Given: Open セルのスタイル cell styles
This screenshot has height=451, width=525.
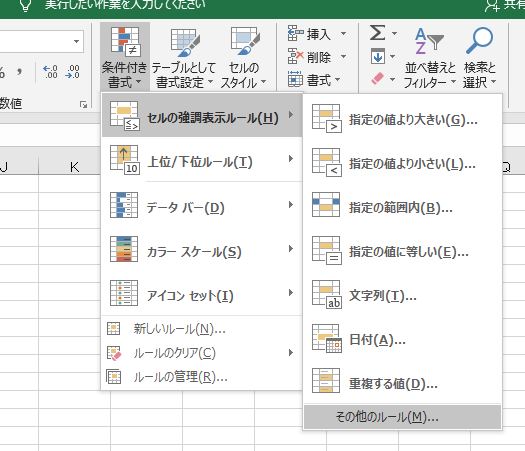Looking at the screenshot, I should pyautogui.click(x=244, y=56).
